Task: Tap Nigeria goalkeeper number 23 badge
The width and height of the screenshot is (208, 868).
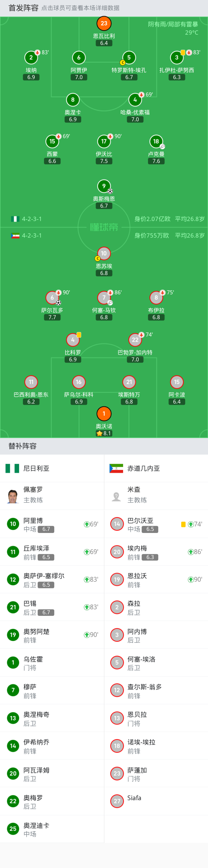Action: point(104,24)
